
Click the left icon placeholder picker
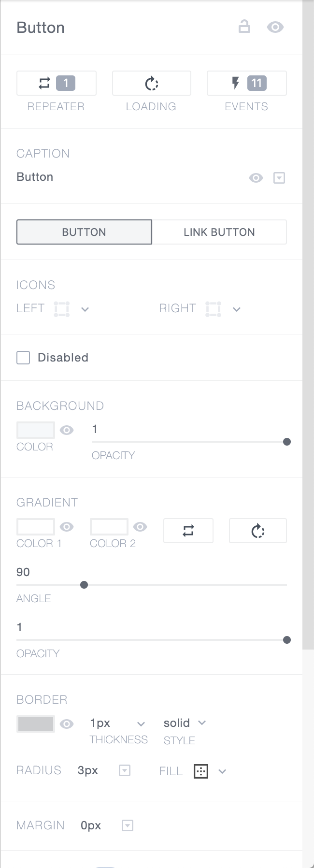point(62,309)
